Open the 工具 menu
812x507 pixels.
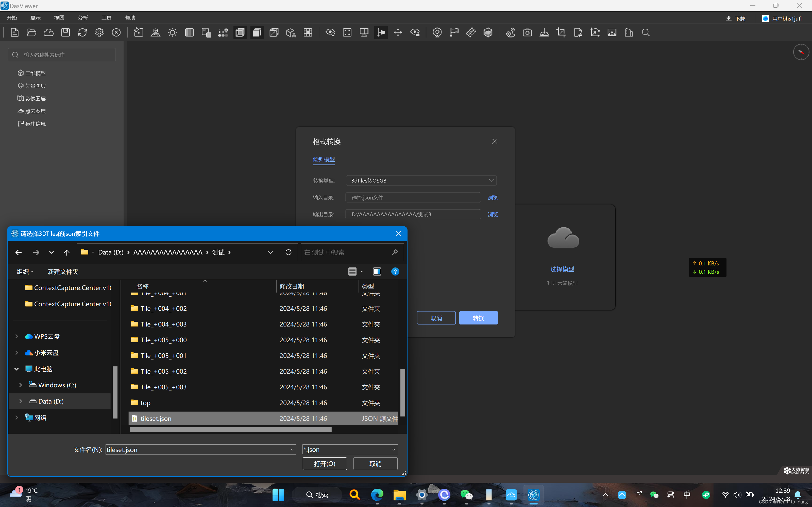pyautogui.click(x=106, y=18)
